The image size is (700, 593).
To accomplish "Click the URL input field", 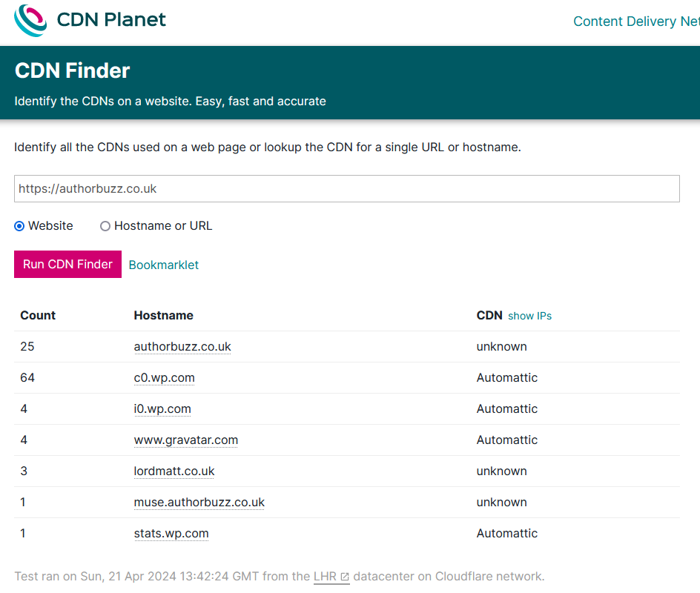I will (x=347, y=189).
